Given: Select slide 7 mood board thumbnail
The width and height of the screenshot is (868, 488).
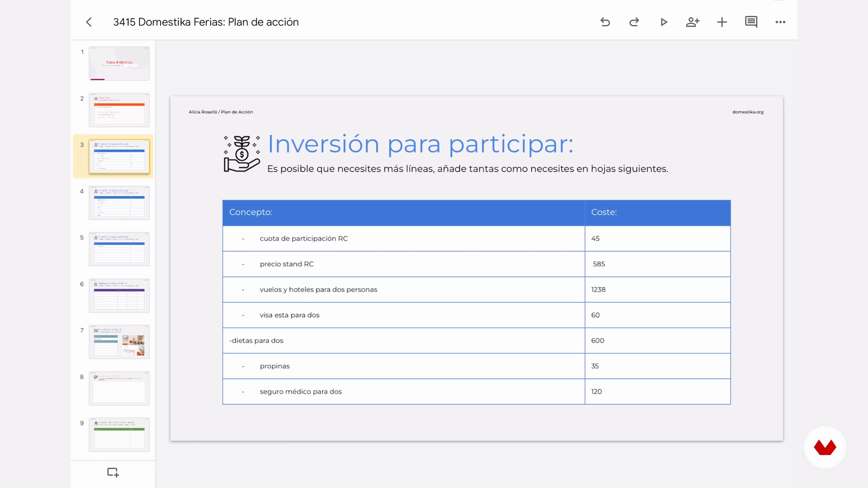Looking at the screenshot, I should (x=119, y=342).
